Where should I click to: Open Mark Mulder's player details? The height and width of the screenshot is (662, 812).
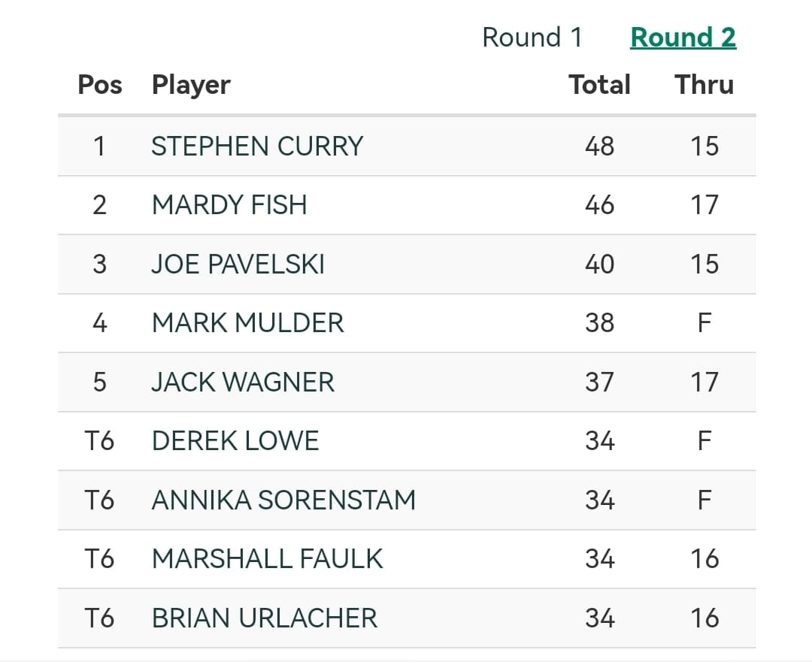[248, 323]
